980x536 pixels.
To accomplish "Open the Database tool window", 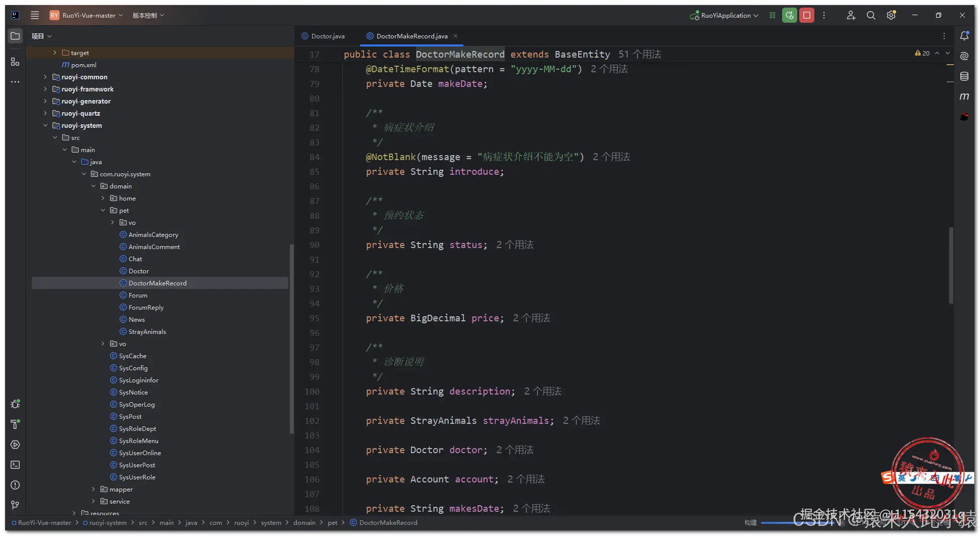I will 964,76.
